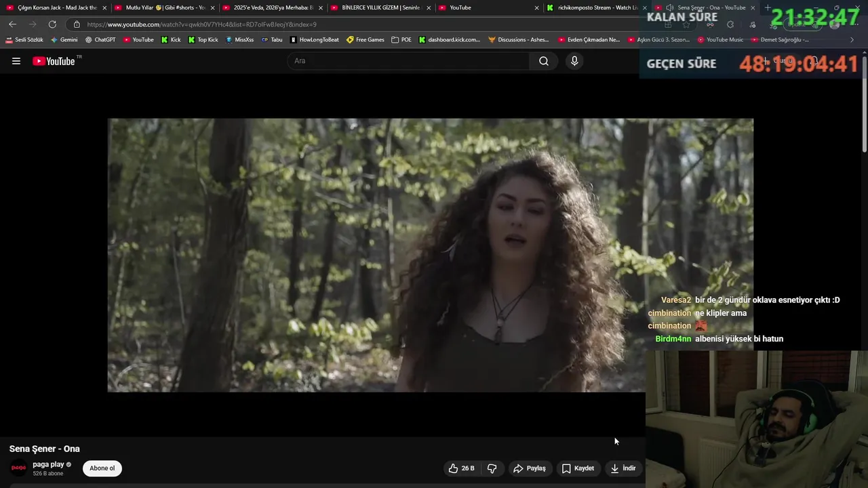Expand the POE bookmarks folder

(x=401, y=40)
